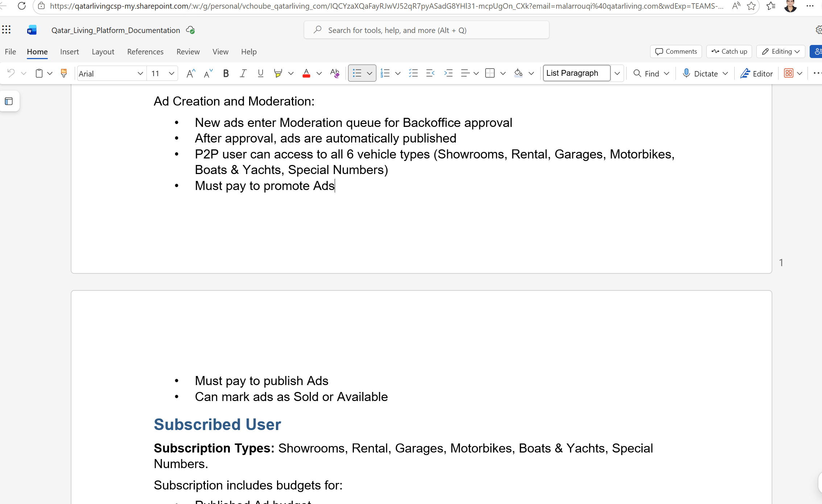Open the navigation pane icon
The image size is (822, 504).
coord(9,101)
